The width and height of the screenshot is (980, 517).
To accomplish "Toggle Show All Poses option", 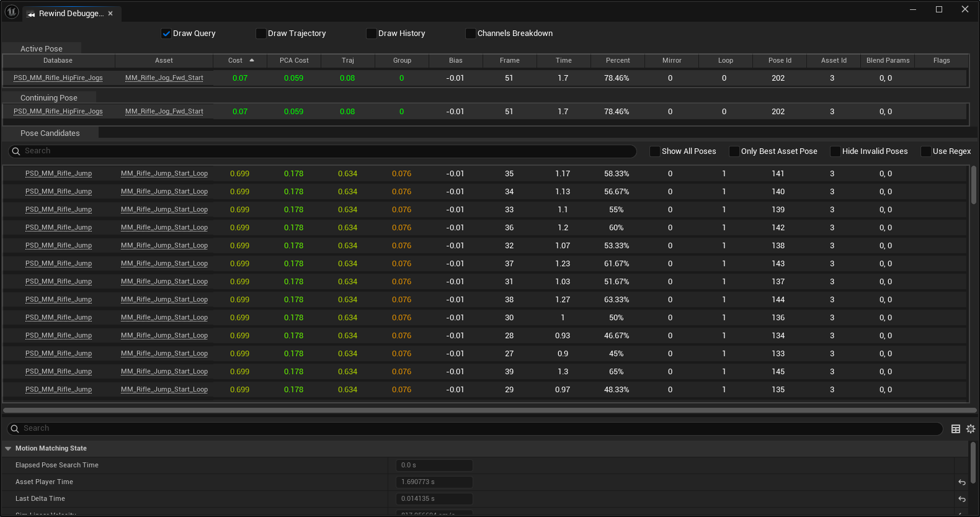I will pyautogui.click(x=655, y=151).
